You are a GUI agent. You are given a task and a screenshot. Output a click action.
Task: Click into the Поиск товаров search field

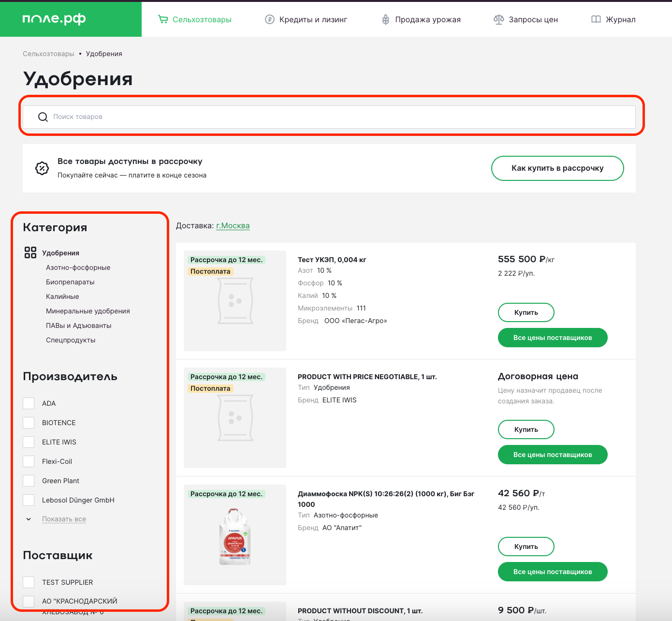pos(329,117)
